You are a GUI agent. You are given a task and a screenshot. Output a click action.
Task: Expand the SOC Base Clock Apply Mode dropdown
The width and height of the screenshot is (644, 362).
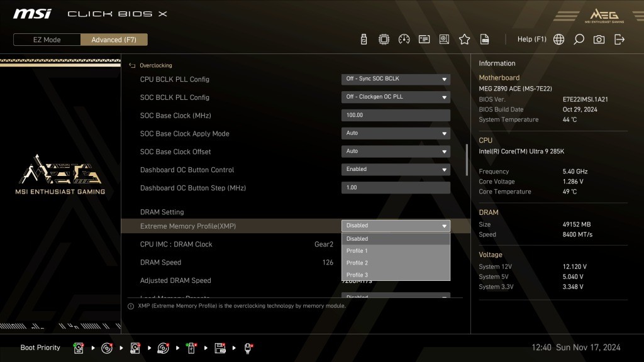pos(396,133)
